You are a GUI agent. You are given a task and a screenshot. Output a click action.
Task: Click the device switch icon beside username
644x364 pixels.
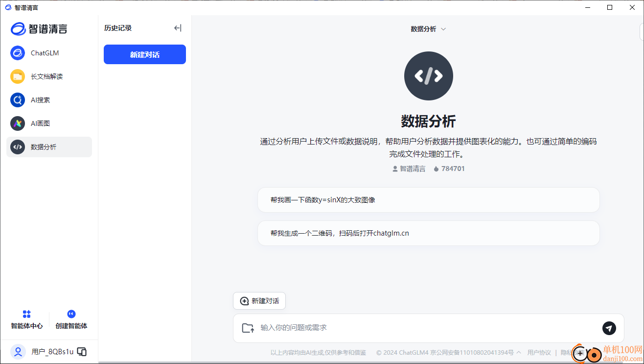coord(82,352)
